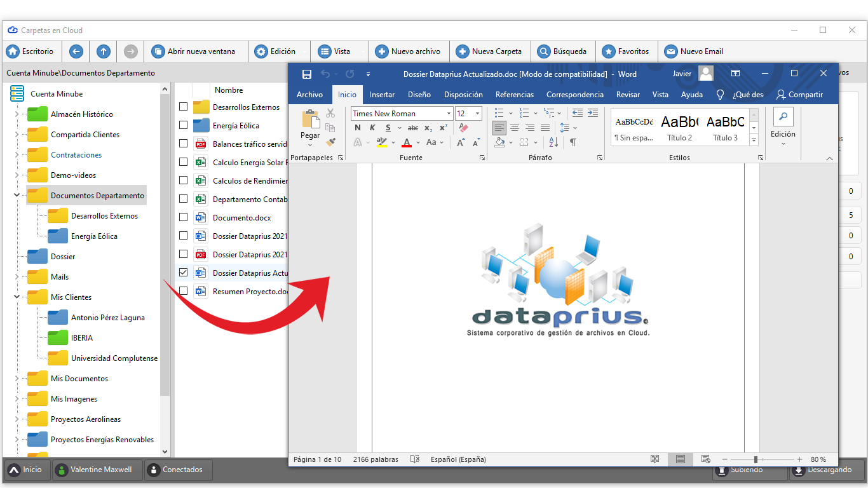Switch to the Insertar ribbon tab
The image size is (868, 488).
tap(382, 94)
